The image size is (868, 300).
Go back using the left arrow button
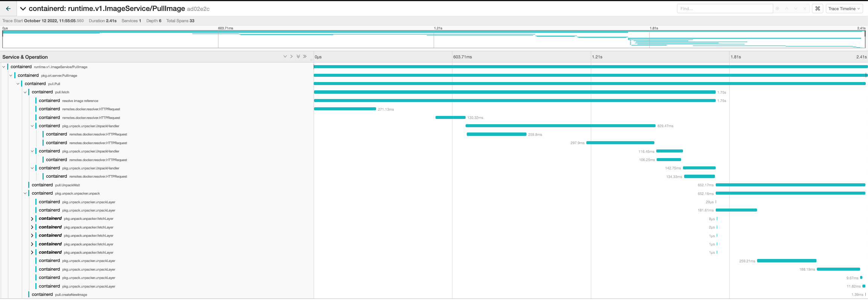[8, 9]
